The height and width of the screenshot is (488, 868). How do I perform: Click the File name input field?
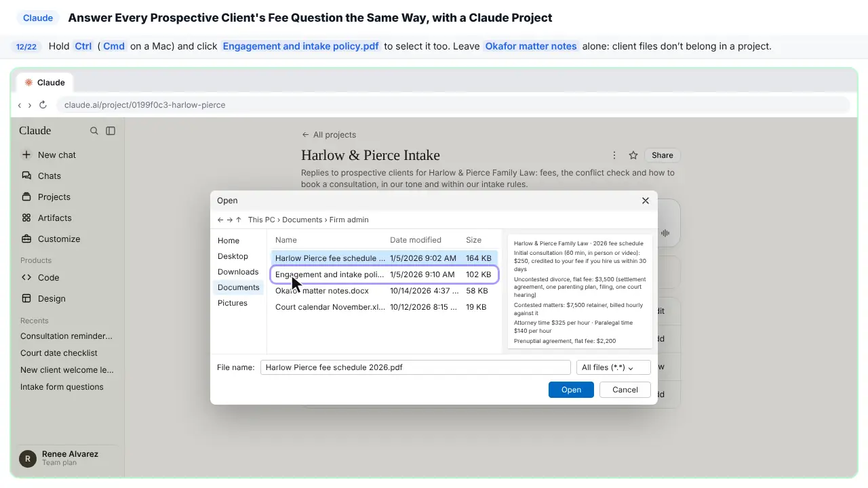click(416, 367)
